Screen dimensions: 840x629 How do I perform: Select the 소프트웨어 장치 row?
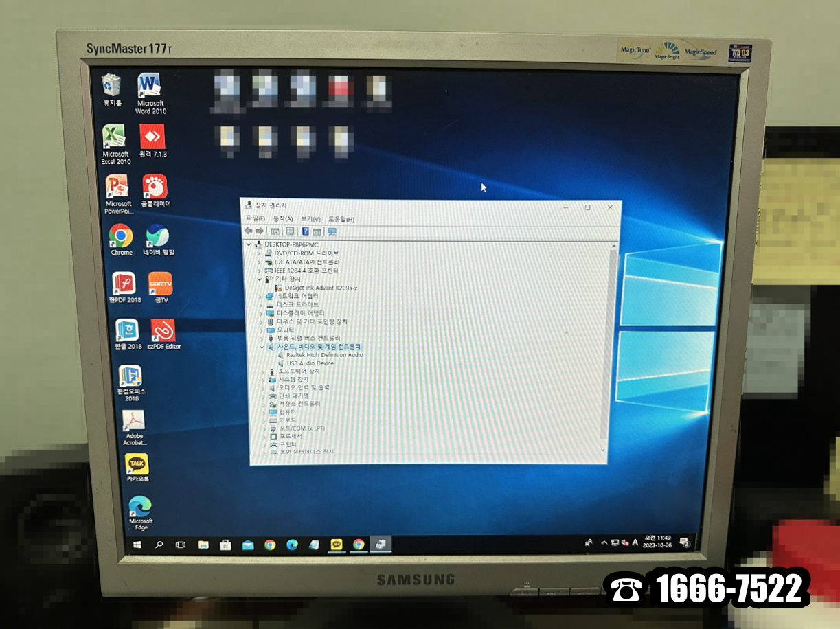tap(294, 371)
